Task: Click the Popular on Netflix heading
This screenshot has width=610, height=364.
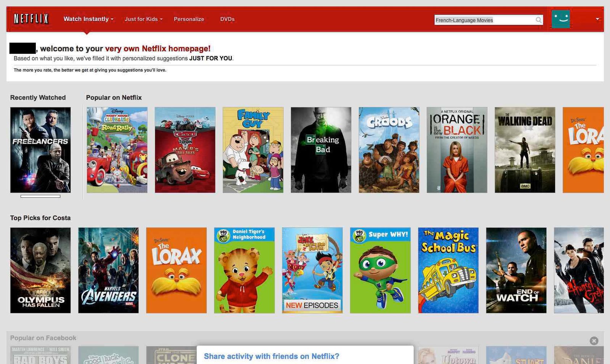Action: click(x=114, y=98)
